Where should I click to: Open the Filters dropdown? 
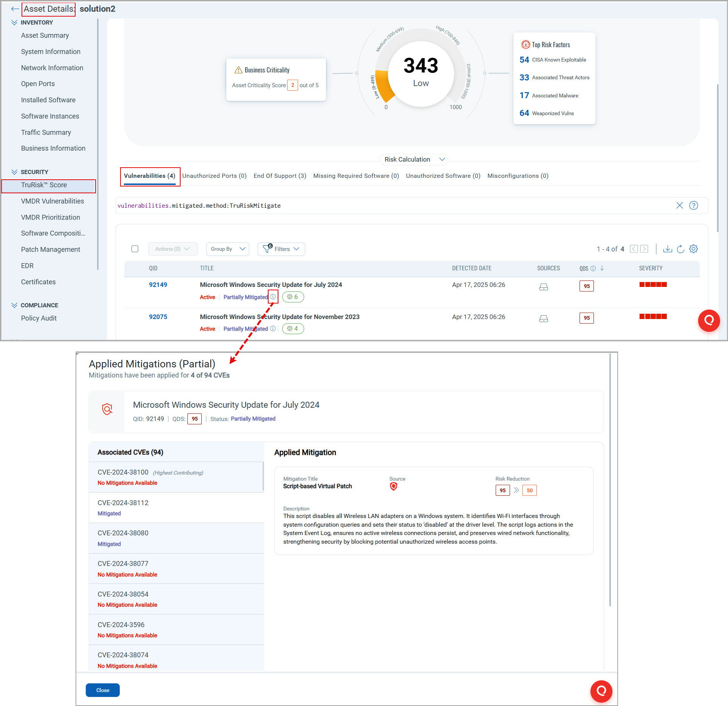pyautogui.click(x=281, y=249)
